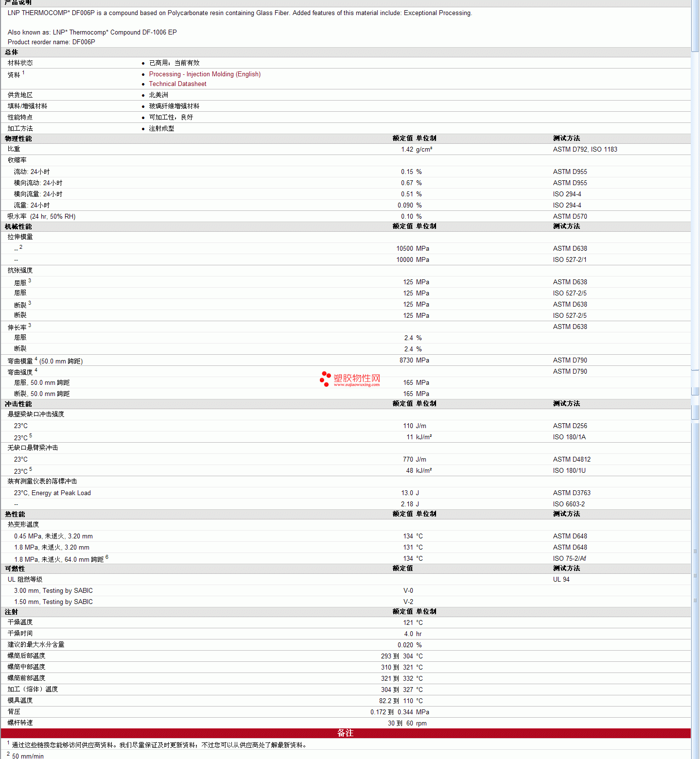Click the 机械性能 section header
Image resolution: width=700 pixels, height=759 pixels.
click(x=18, y=227)
